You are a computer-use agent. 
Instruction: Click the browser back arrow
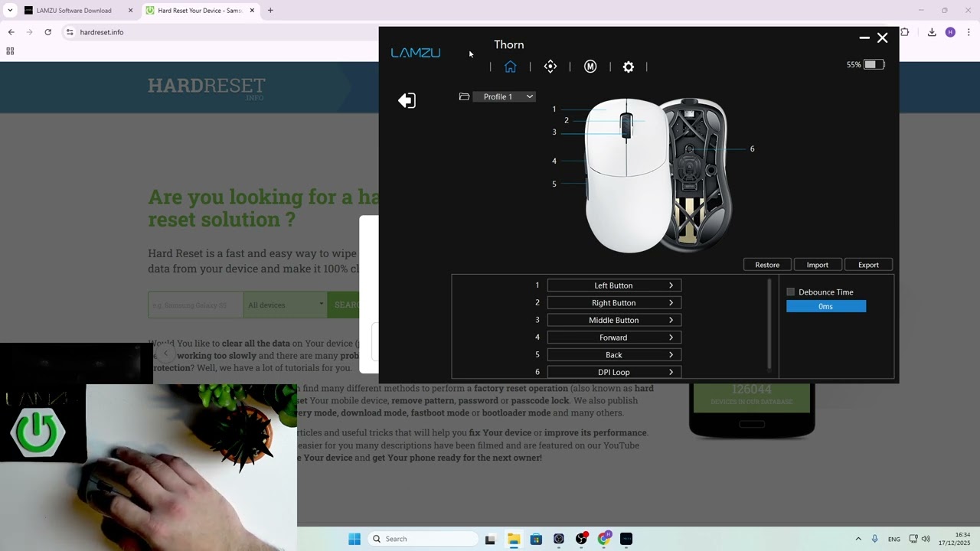click(11, 32)
